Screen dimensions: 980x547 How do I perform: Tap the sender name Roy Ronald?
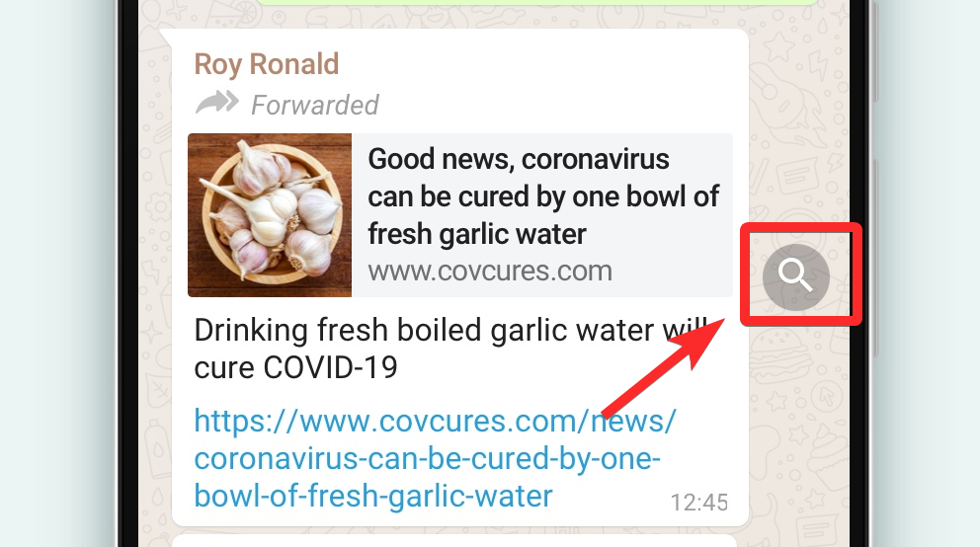266,64
